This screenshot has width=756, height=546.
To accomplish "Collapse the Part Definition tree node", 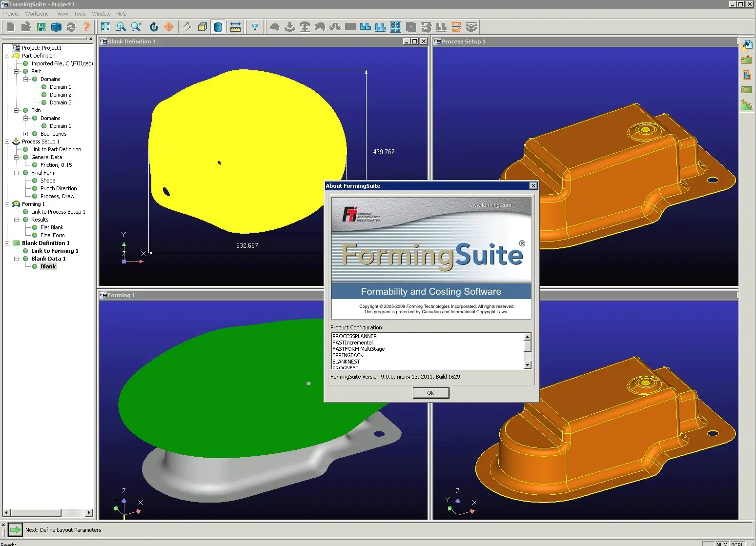I will [x=7, y=56].
